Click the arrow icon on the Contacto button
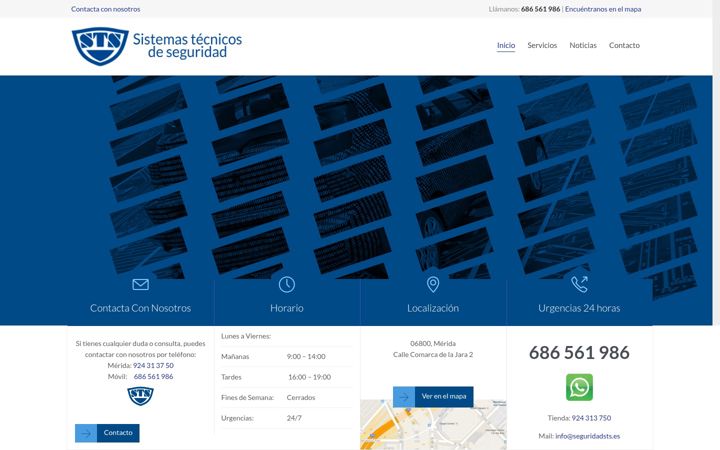 [86, 433]
